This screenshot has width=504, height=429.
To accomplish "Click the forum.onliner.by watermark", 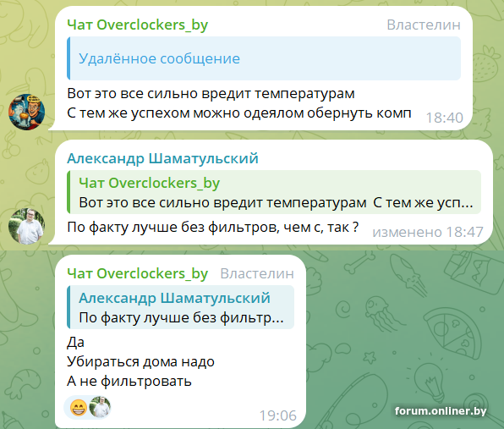I will coord(441,411).
